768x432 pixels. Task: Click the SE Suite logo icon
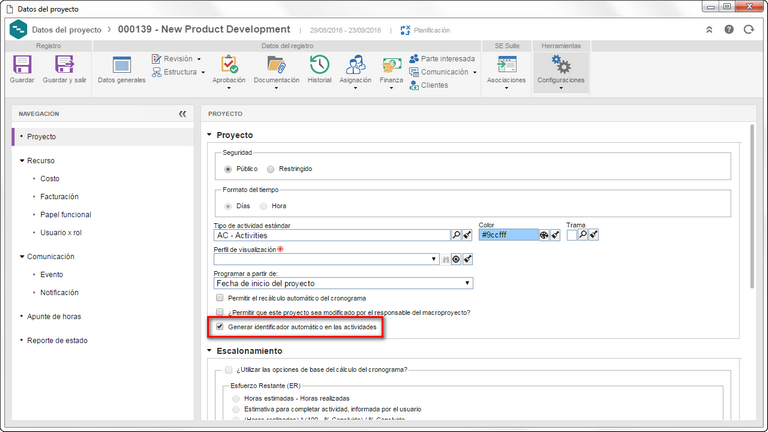click(x=18, y=29)
